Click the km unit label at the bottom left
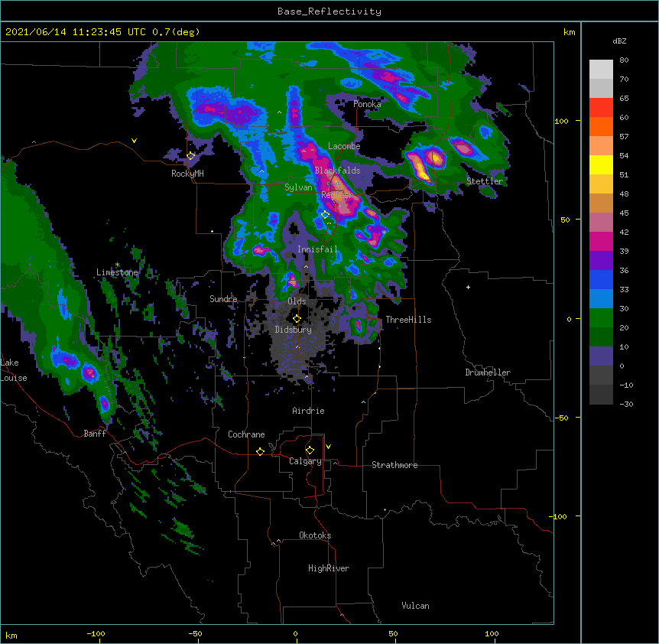Screen dimensions: 659x644 click(11, 635)
